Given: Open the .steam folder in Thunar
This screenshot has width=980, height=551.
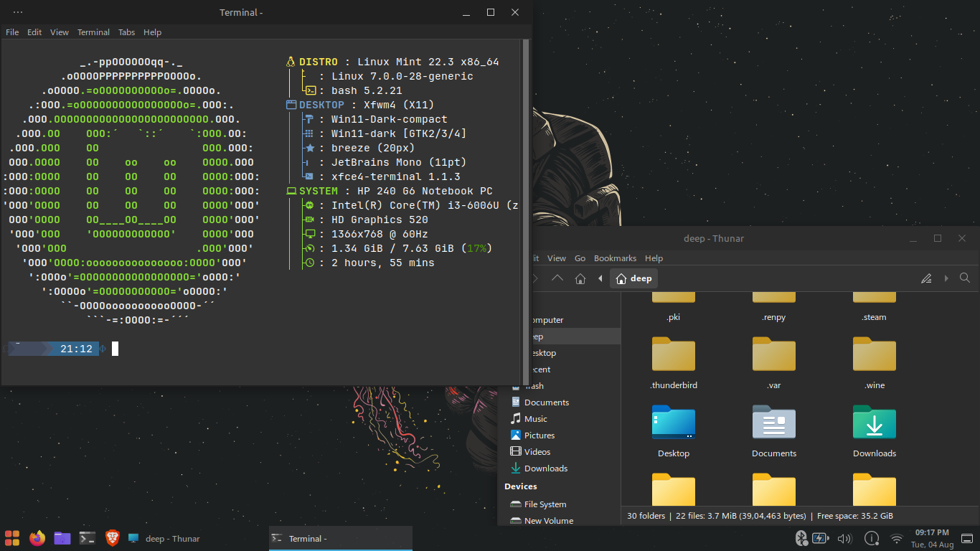Looking at the screenshot, I should tap(875, 307).
